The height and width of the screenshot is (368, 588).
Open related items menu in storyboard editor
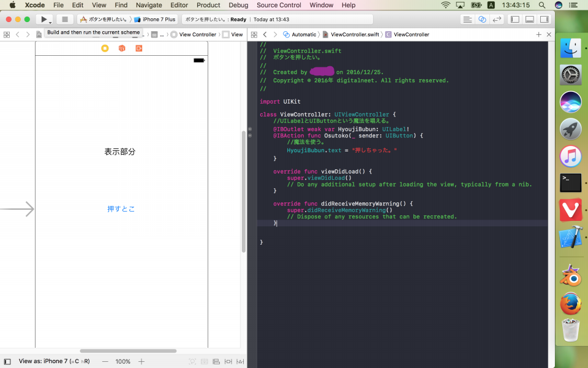pyautogui.click(x=7, y=34)
